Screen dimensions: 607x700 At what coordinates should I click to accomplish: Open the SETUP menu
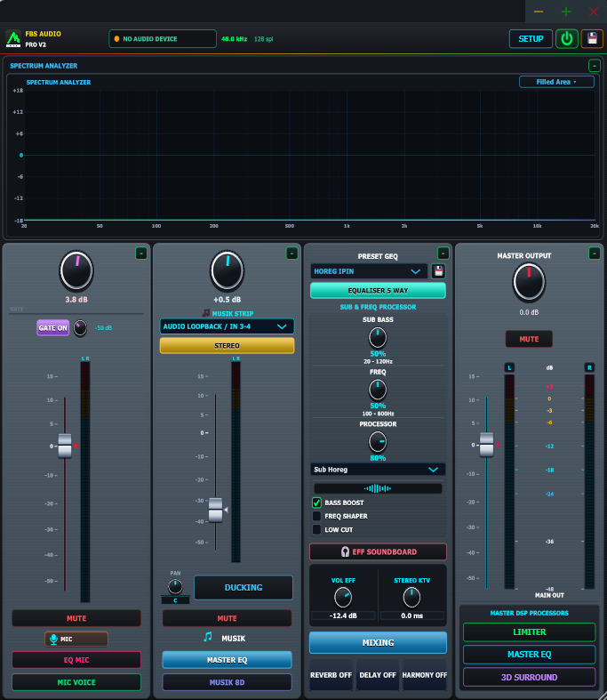tap(531, 39)
